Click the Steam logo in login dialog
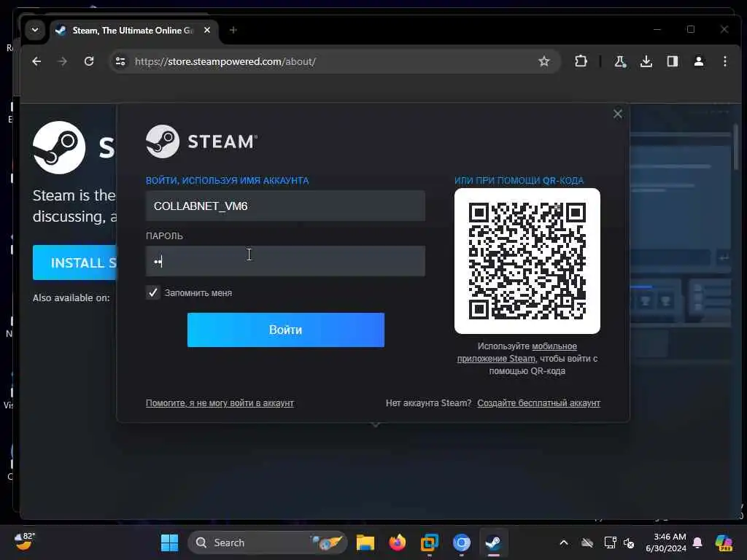The height and width of the screenshot is (560, 747). click(201, 141)
